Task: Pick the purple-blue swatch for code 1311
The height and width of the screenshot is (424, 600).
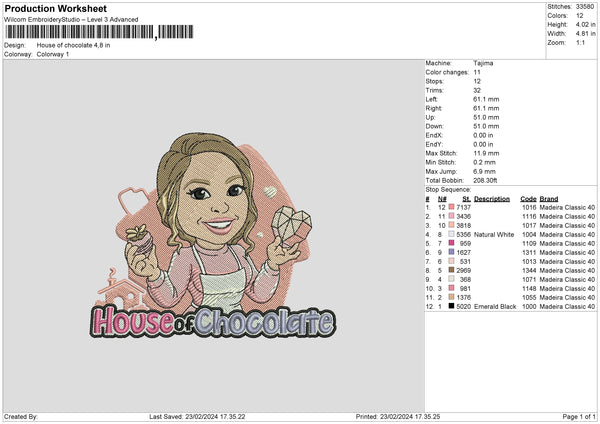Action: click(x=452, y=252)
